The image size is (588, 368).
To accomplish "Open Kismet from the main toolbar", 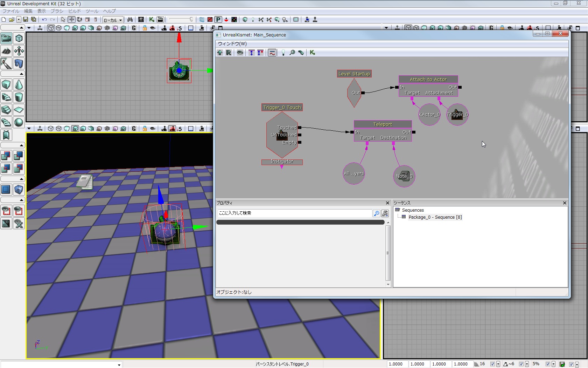I will pos(152,20).
